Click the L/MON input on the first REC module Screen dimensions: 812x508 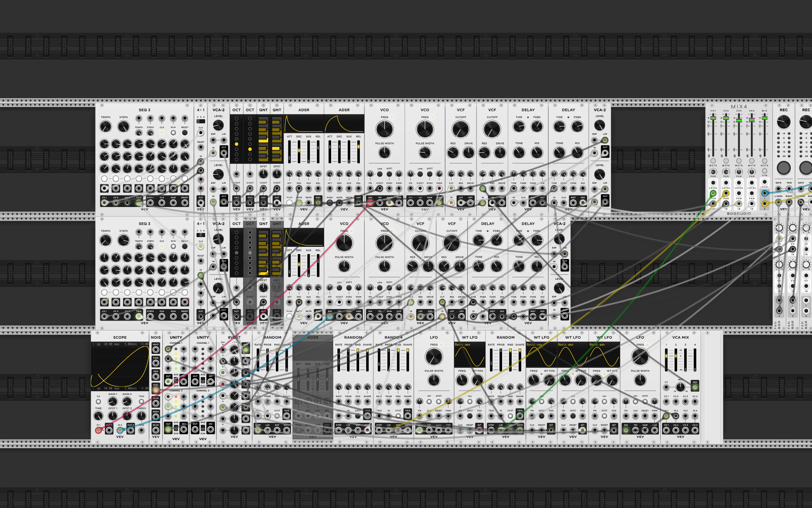(x=778, y=202)
